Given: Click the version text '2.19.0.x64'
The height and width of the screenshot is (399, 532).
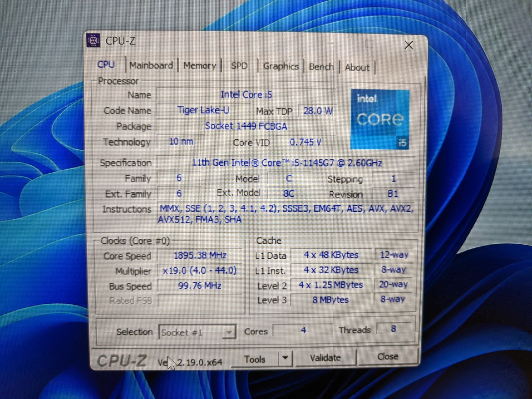Looking at the screenshot, I should tap(200, 362).
